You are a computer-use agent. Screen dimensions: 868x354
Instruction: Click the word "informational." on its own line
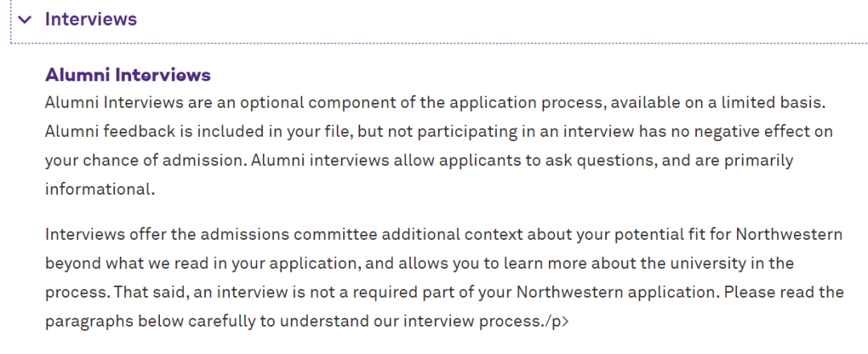tap(100, 189)
